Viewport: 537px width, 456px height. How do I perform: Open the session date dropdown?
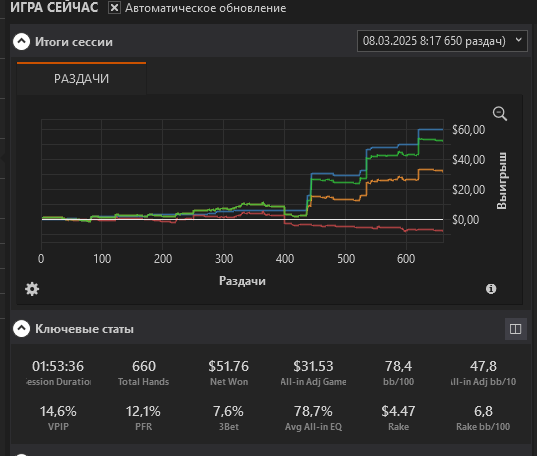(442, 41)
